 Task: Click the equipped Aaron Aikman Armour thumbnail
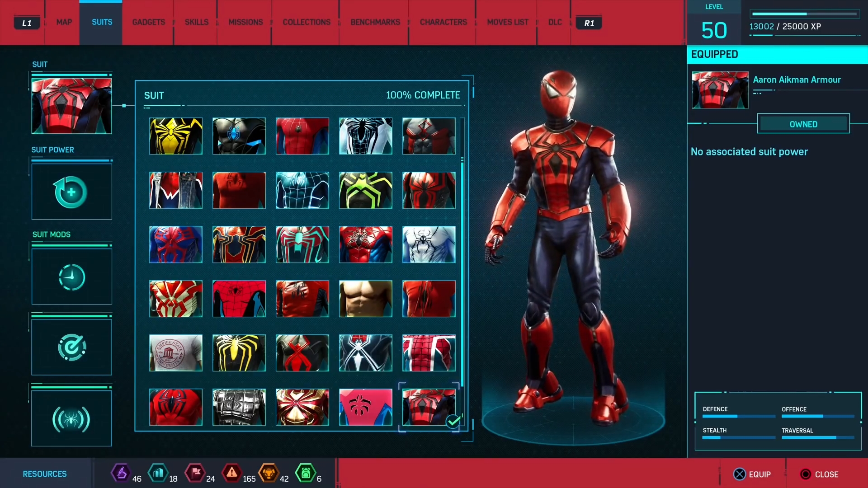point(720,90)
